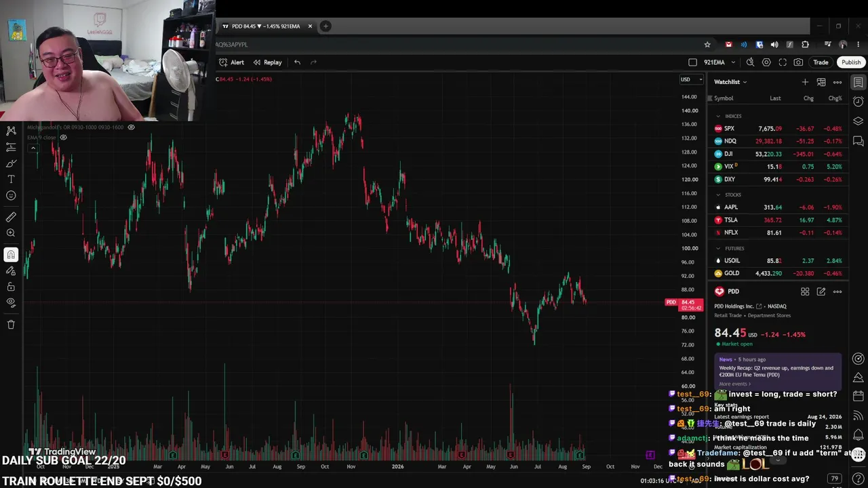Open the browser Extensions puzzle icon

[x=805, y=45]
